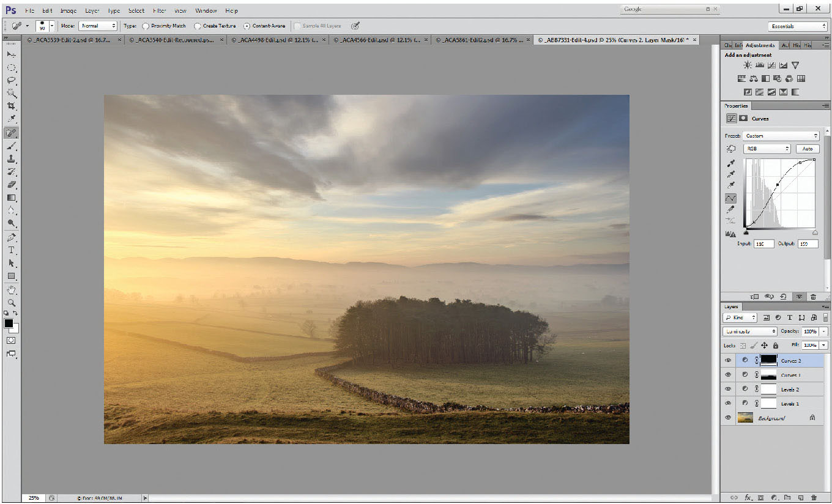The width and height of the screenshot is (832, 504).
Task: Select the Curves 2 layer mask thumbnail
Action: 768,360
